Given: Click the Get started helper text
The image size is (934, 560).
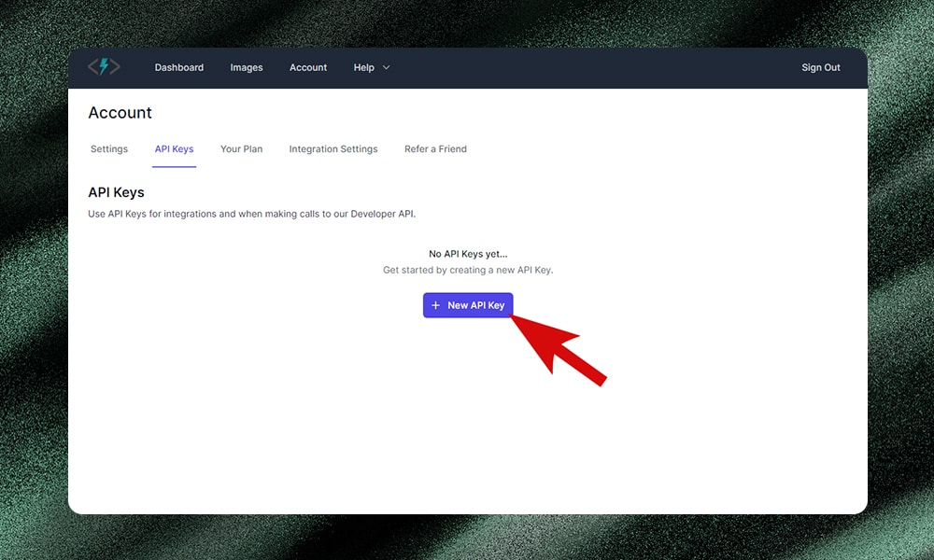Looking at the screenshot, I should [467, 270].
